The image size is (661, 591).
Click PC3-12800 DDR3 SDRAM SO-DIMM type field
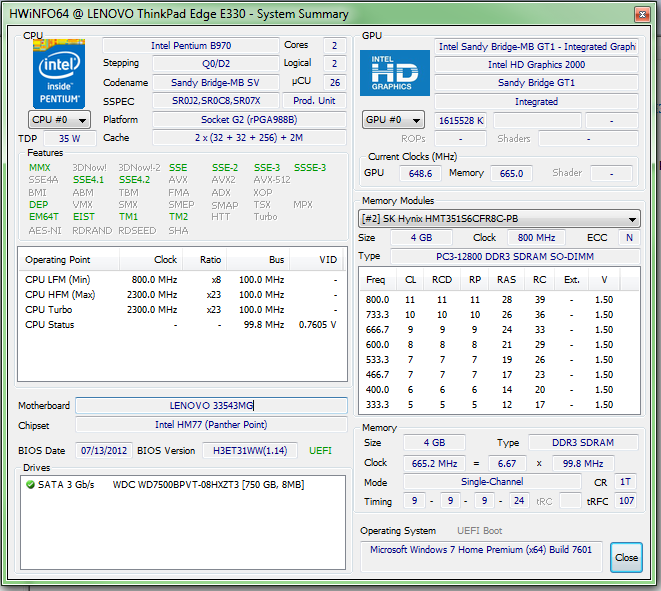coord(515,256)
